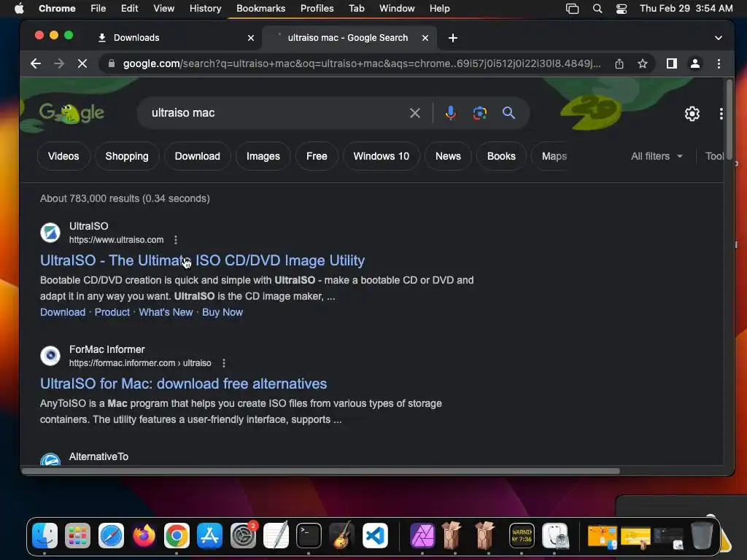Select the Download filter chip
747x560 pixels.
tap(197, 156)
